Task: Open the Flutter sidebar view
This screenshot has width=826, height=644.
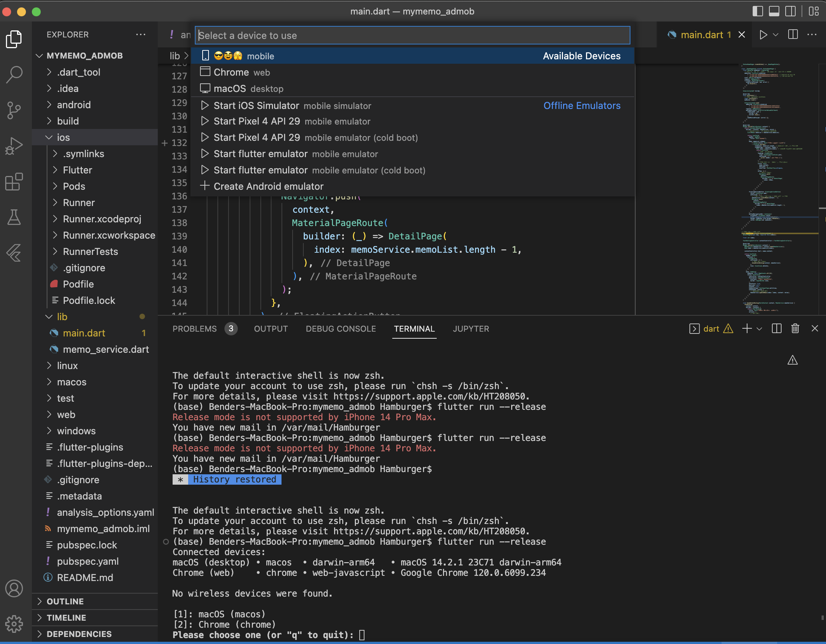Action: [x=14, y=253]
